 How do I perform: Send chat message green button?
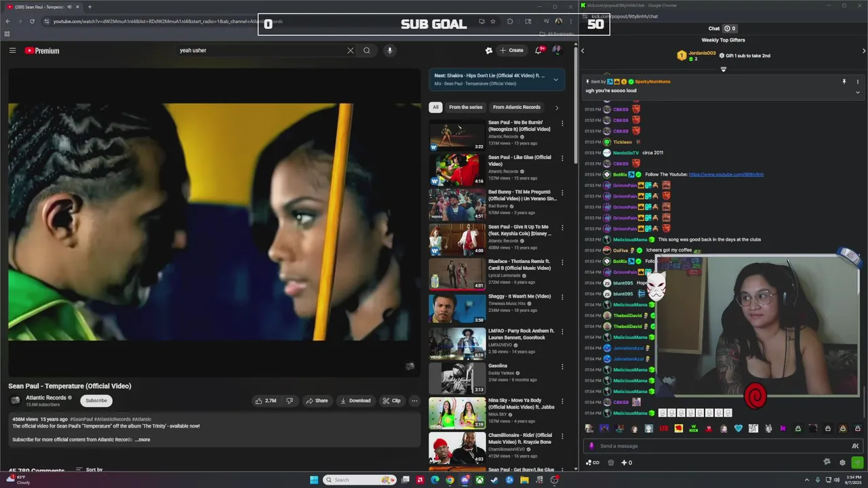coord(857,462)
